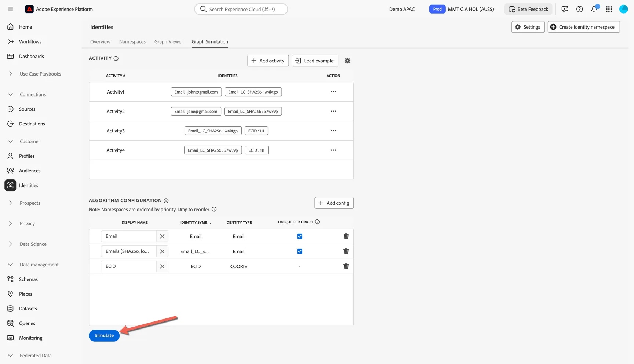Uncheck unique per graph for Emails (SHA256)
The image size is (634, 364).
coord(300,251)
